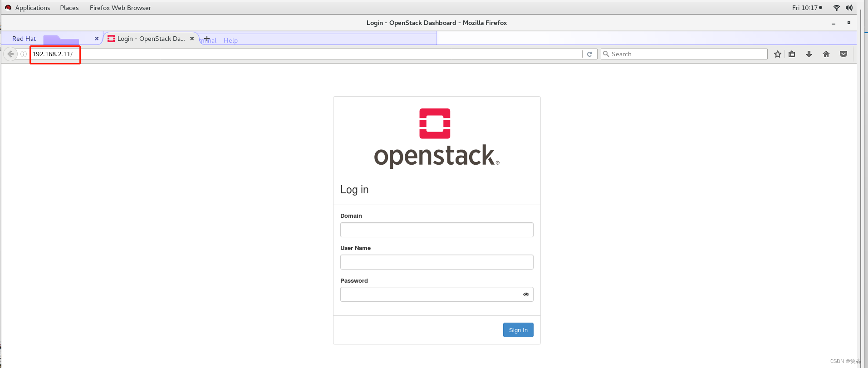Close the Red Hat tab
The width and height of the screenshot is (868, 368).
(97, 39)
